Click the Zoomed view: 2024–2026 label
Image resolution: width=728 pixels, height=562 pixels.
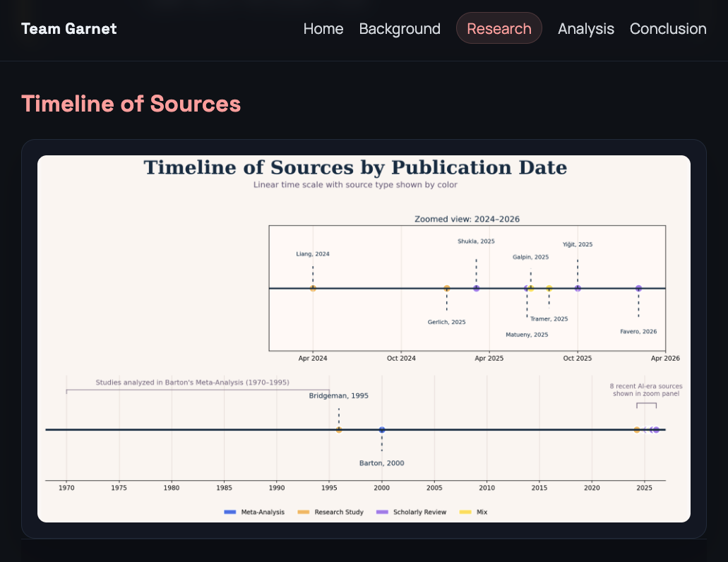point(467,219)
